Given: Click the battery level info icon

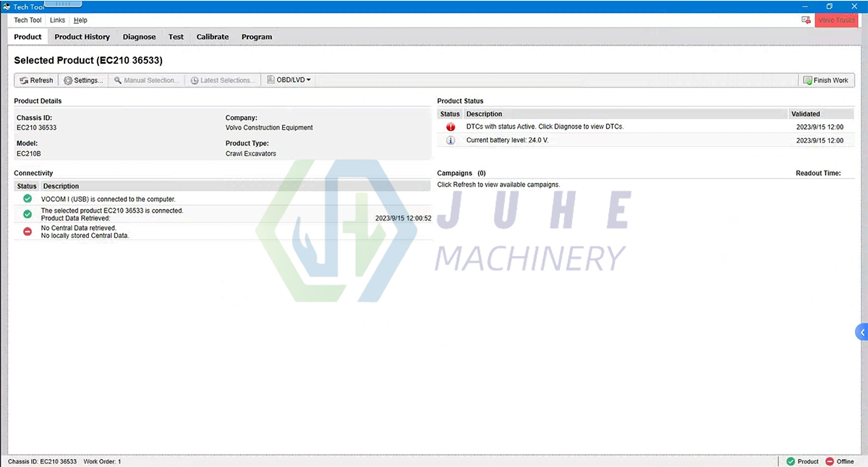Looking at the screenshot, I should (451, 140).
